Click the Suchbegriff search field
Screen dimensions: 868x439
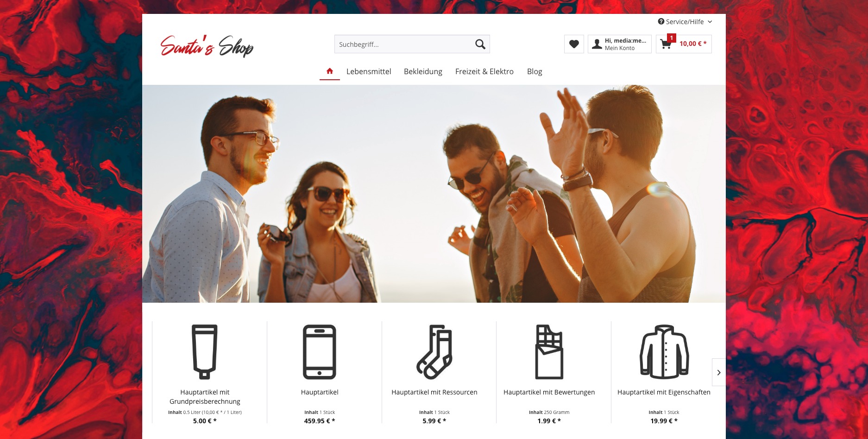click(403, 44)
